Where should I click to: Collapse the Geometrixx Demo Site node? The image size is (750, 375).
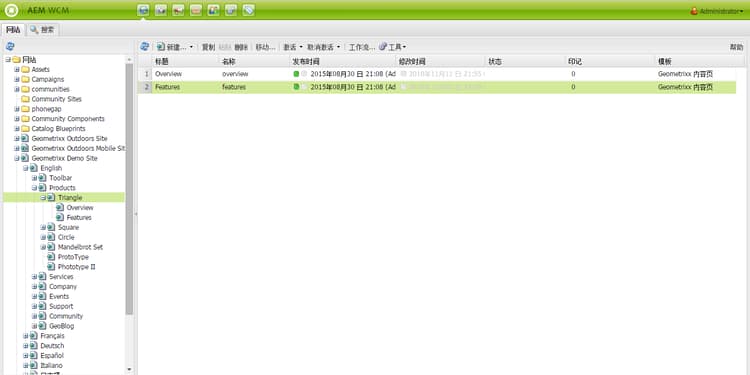[x=17, y=158]
